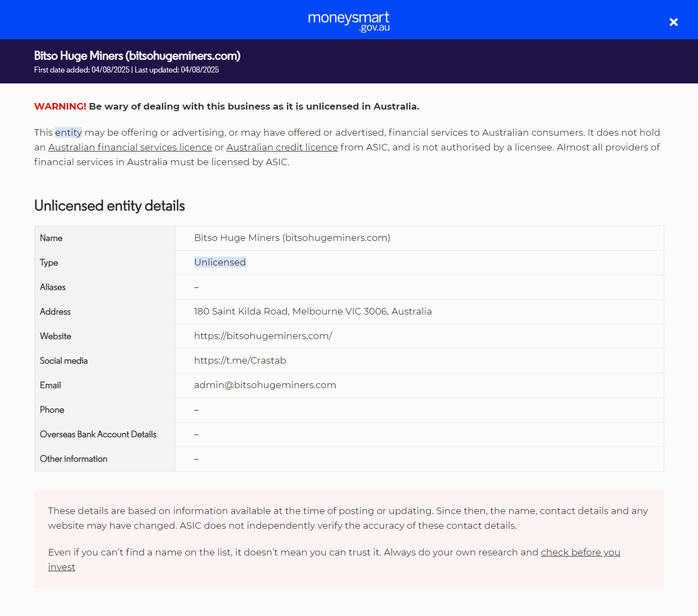Select the highlighted word 'entity' in paragraph
The width and height of the screenshot is (698, 616).
point(68,132)
